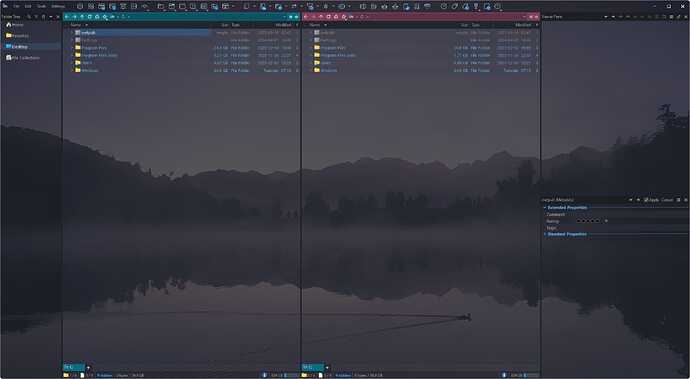
Task: Click hidden items link in left status bar
Action: [104, 375]
